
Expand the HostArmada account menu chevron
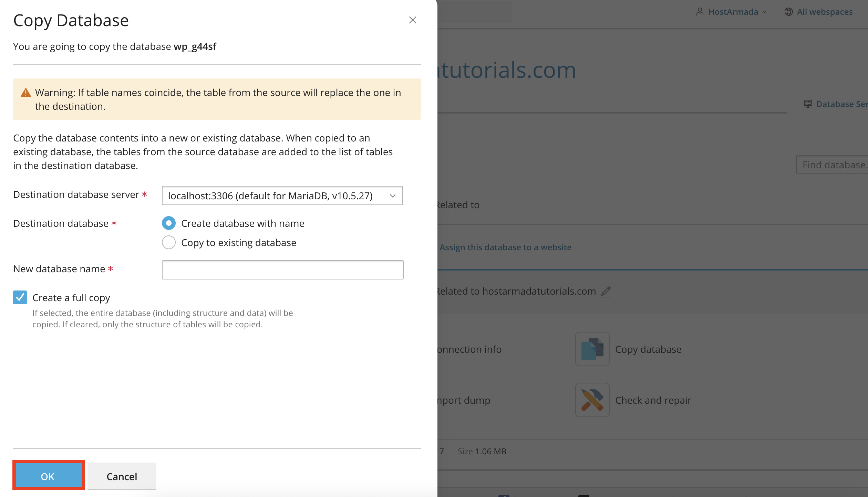pyautogui.click(x=764, y=12)
